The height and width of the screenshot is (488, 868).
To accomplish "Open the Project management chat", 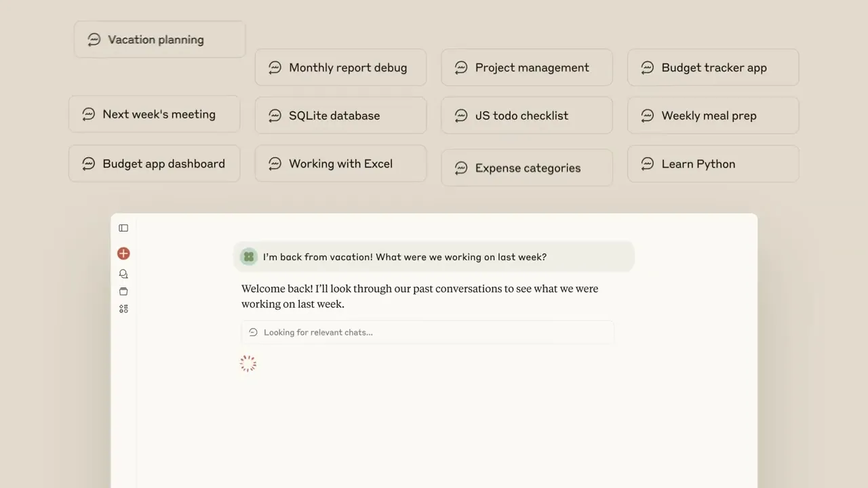I will (x=526, y=67).
